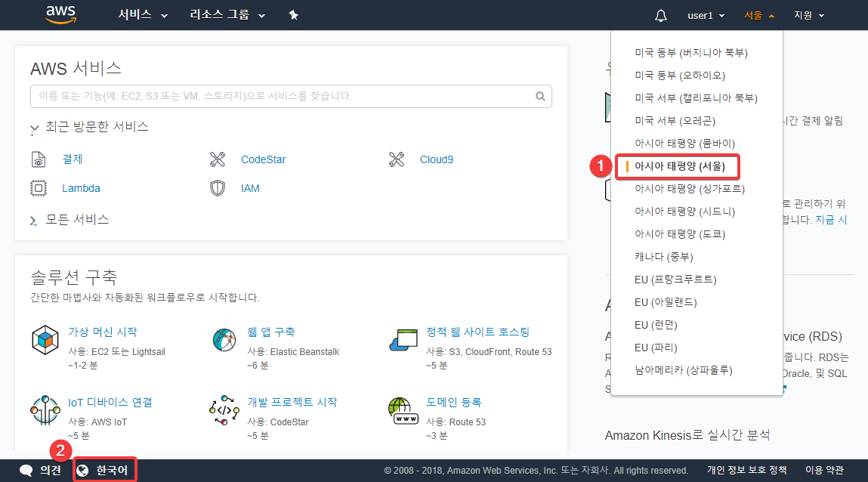Choose region 아시아 태평양 (도쿄)

pyautogui.click(x=680, y=234)
